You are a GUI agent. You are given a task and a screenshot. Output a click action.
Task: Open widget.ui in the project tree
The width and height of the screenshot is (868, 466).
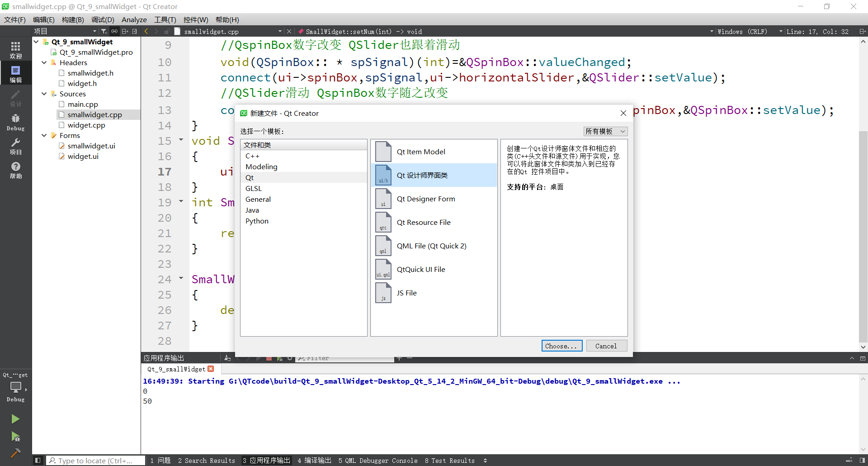pos(83,156)
